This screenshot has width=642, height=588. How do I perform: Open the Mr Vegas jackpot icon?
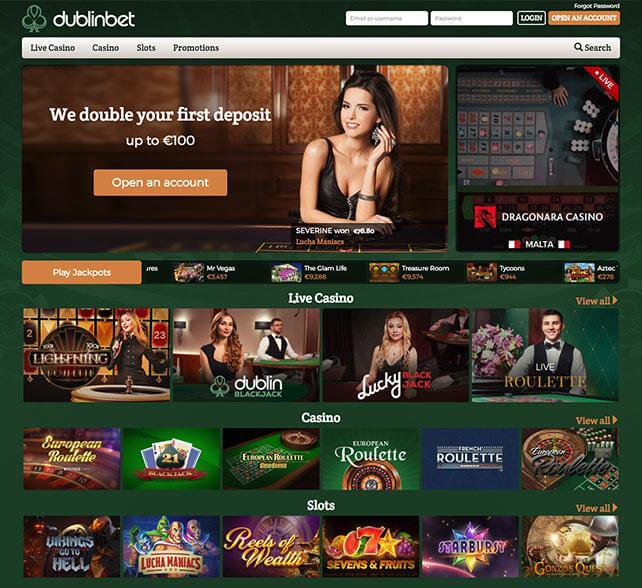pyautogui.click(x=188, y=272)
